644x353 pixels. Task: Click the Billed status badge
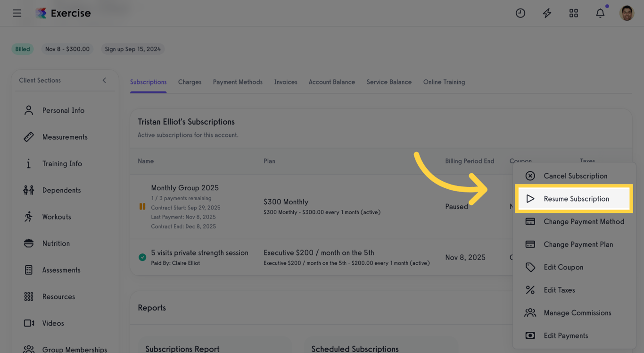pos(22,49)
